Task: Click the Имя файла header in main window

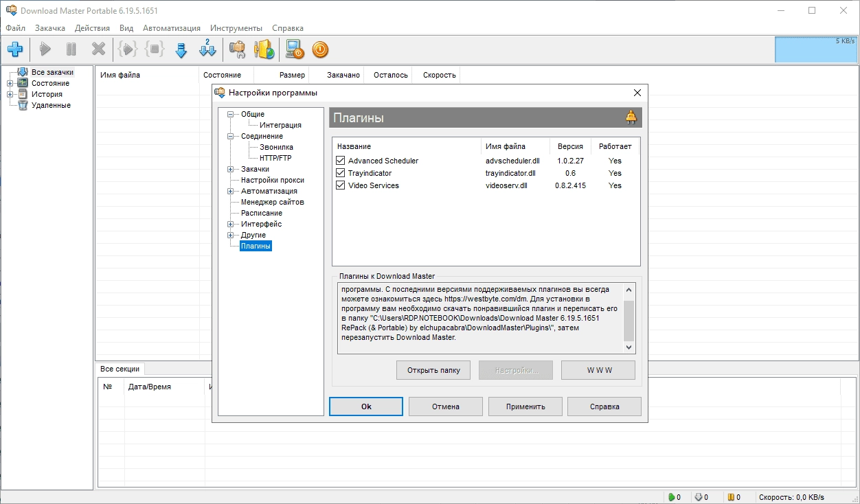Action: [x=147, y=75]
